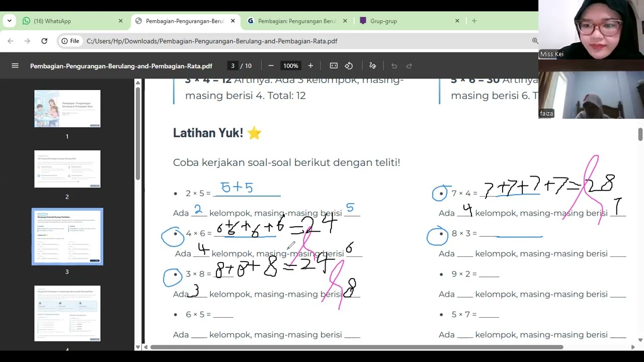Click the 7 × 4 = exercise text

(464, 193)
